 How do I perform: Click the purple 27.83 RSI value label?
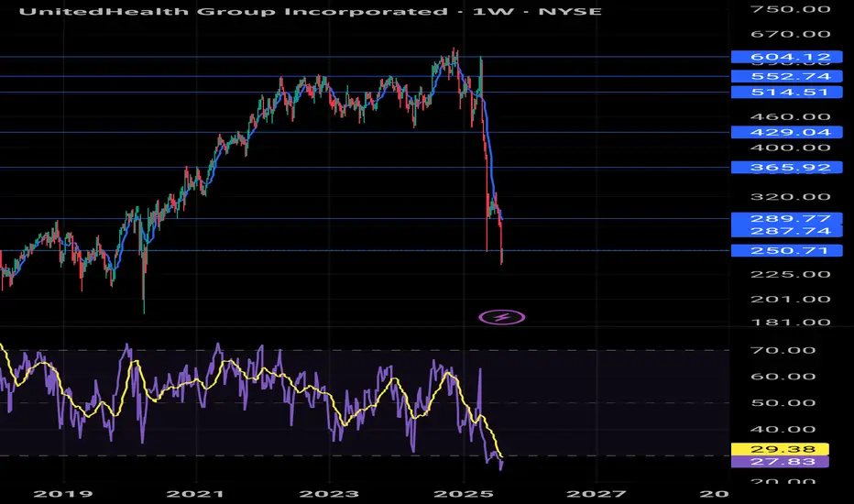[780, 462]
